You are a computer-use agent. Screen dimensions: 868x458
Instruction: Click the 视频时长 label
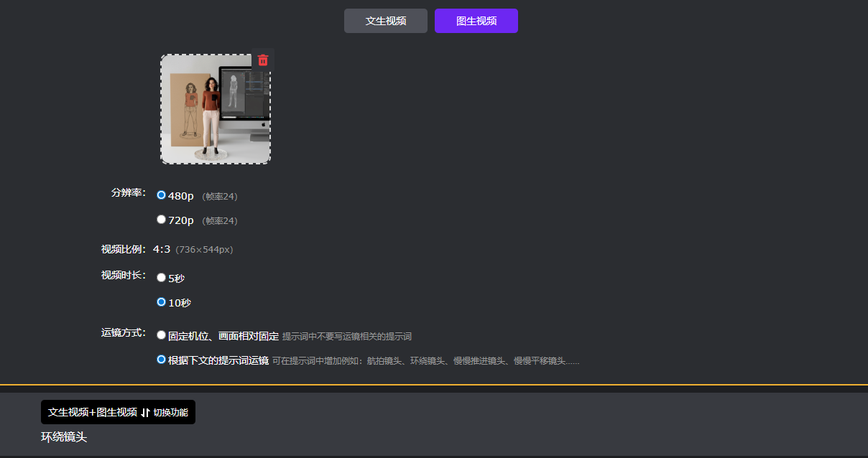pos(124,275)
